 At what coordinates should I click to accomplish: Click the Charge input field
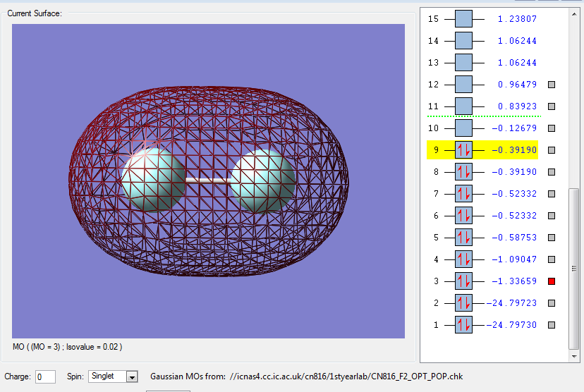point(45,376)
